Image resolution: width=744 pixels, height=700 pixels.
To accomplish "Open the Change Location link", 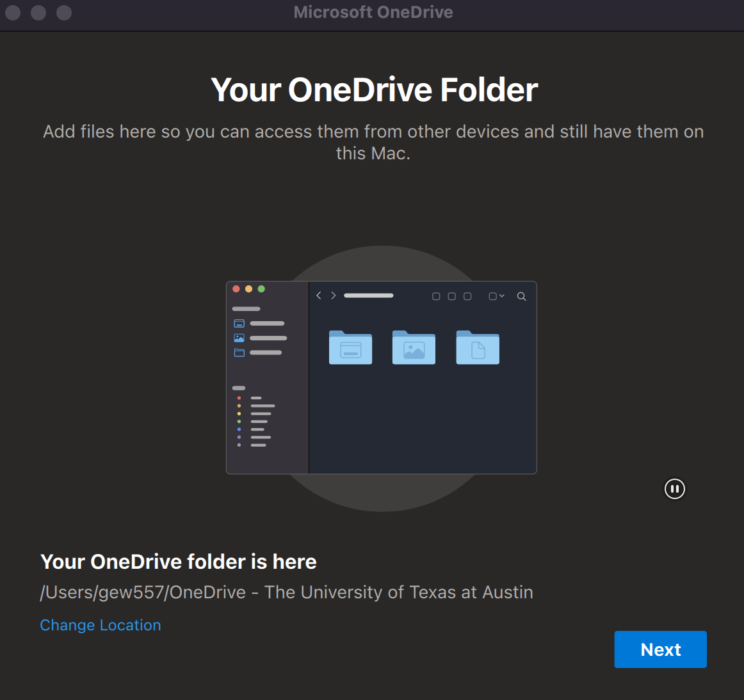I will (101, 625).
